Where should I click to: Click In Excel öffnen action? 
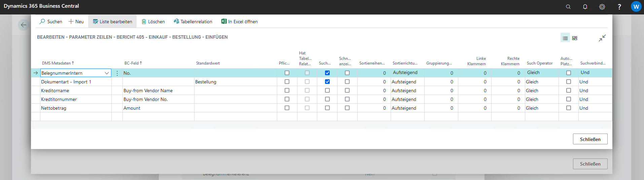[x=239, y=22]
